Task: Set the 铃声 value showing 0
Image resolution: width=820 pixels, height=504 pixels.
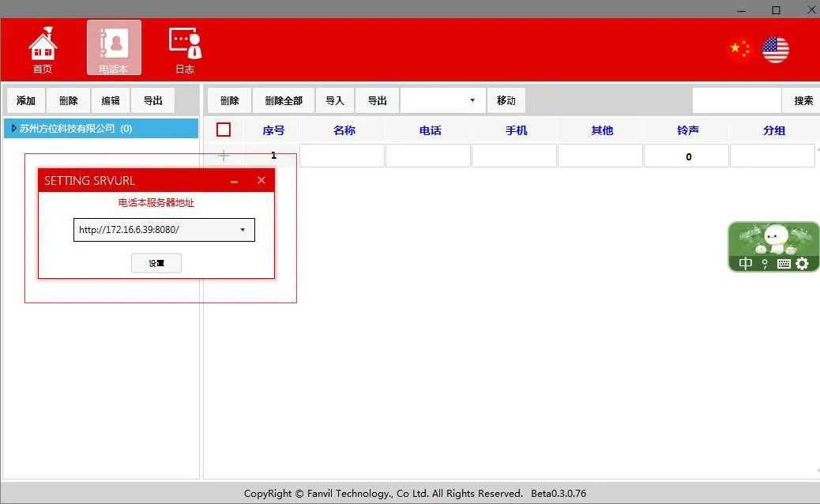Action: [686, 155]
